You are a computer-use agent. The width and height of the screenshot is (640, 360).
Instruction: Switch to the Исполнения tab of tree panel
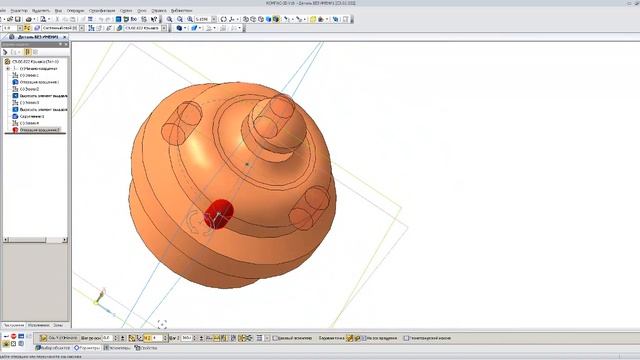pos(38,325)
